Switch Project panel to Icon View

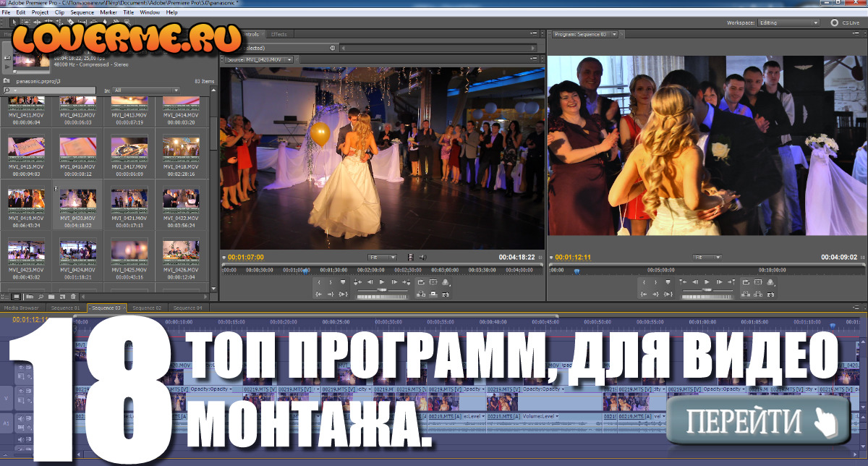16,297
